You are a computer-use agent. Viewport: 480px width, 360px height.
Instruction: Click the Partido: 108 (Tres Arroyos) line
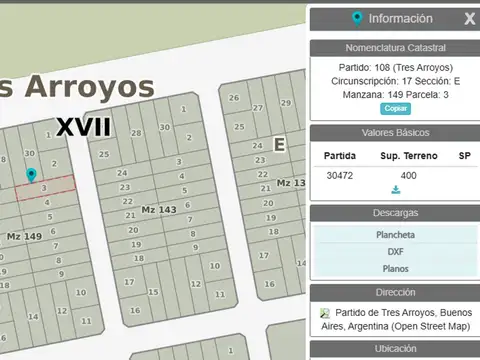pyautogui.click(x=396, y=68)
